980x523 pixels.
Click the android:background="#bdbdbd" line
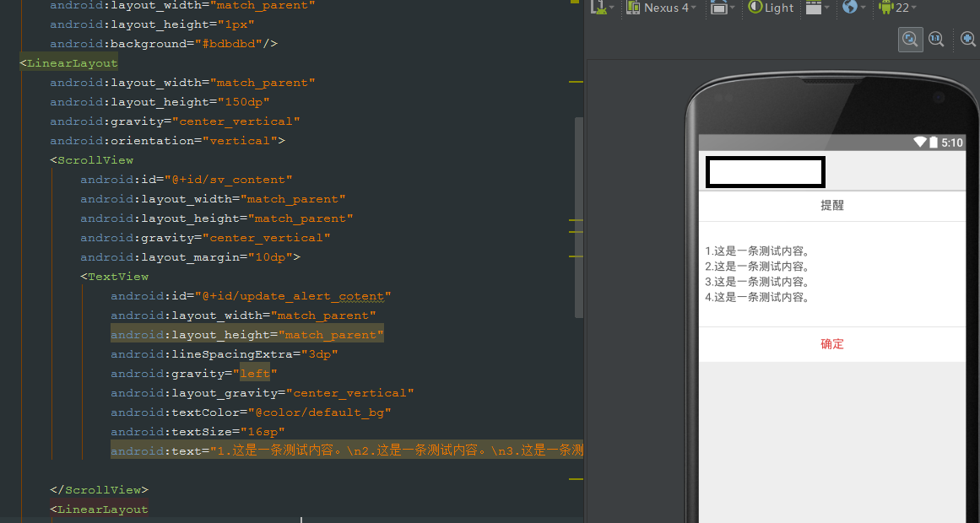click(x=164, y=44)
